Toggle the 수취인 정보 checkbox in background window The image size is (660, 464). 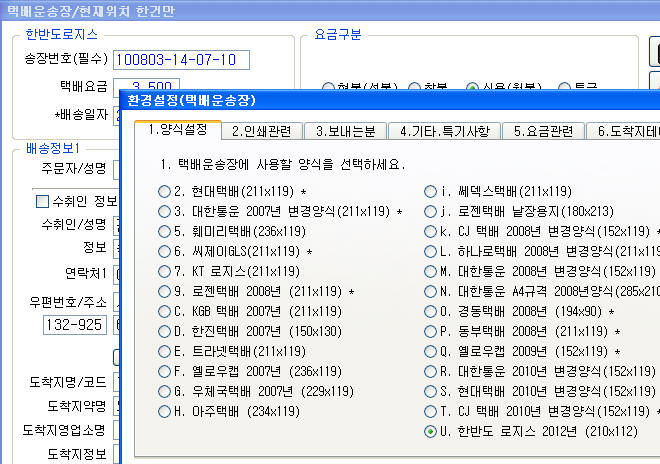click(x=43, y=202)
